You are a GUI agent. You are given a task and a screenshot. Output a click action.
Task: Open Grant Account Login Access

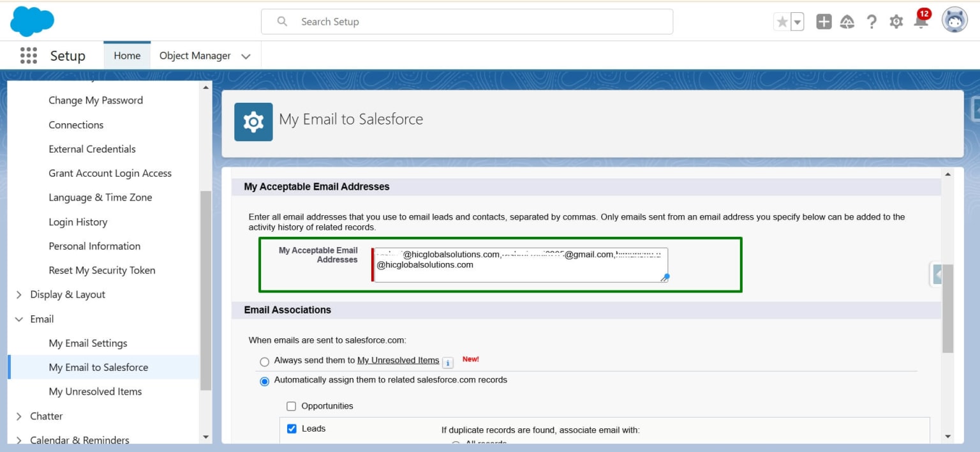click(x=110, y=173)
